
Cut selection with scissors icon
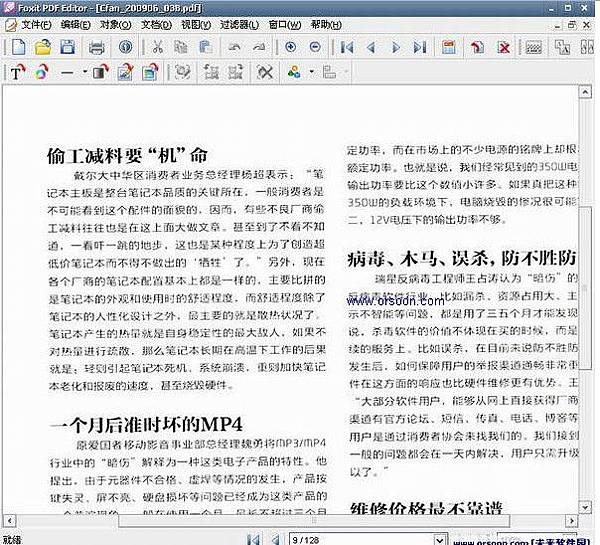tap(157, 47)
